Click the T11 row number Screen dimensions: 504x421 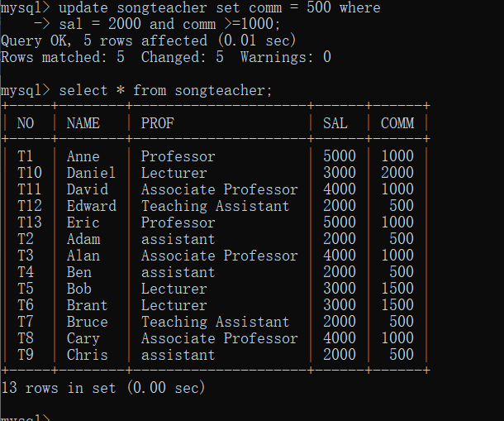point(29,189)
